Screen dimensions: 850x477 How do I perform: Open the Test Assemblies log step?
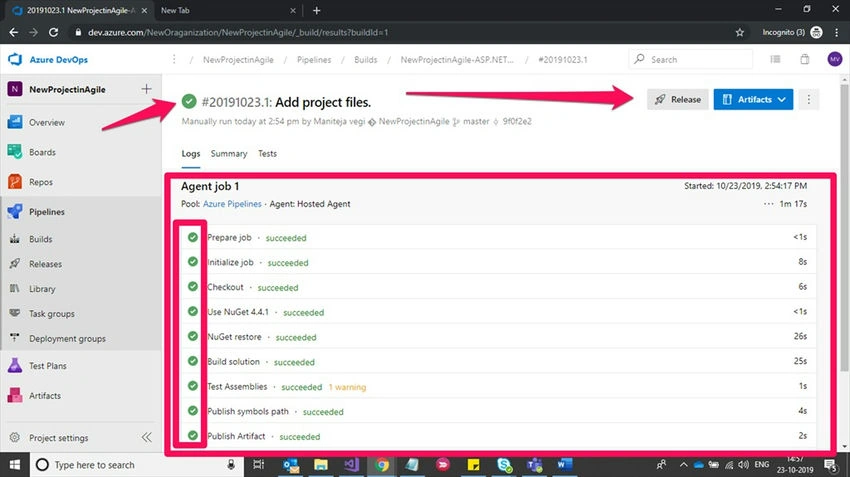[x=498, y=386]
